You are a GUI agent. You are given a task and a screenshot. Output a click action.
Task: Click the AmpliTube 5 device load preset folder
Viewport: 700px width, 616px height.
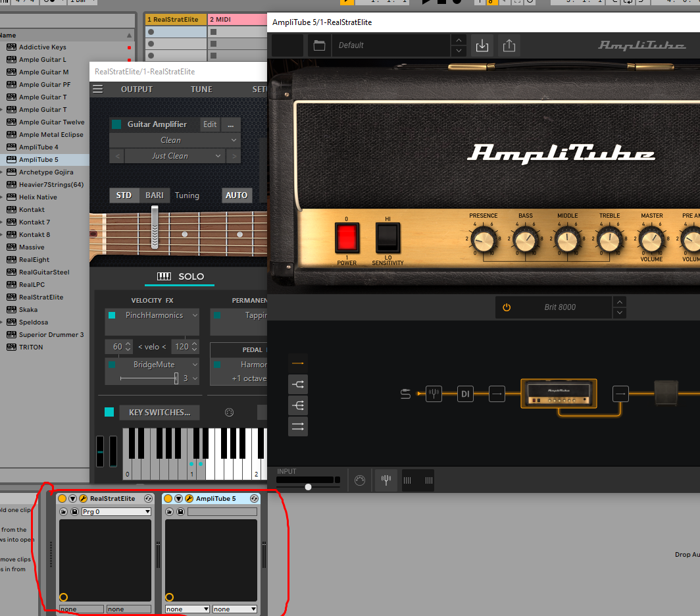click(x=169, y=511)
